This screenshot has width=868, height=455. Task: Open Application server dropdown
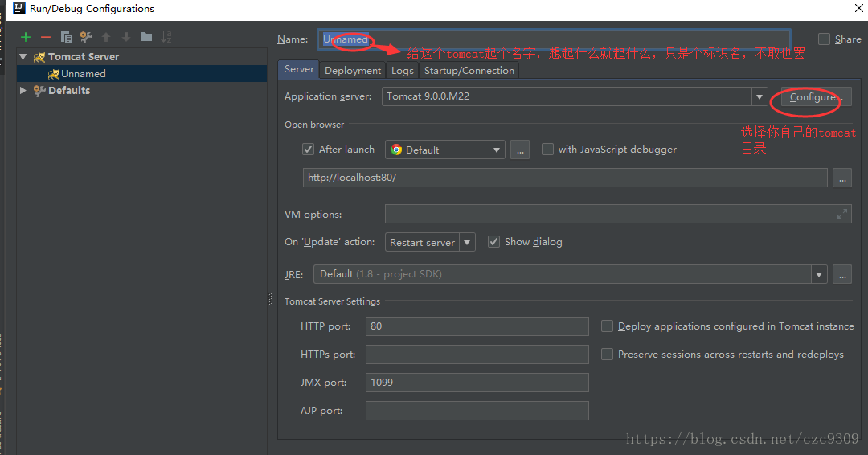coord(759,96)
